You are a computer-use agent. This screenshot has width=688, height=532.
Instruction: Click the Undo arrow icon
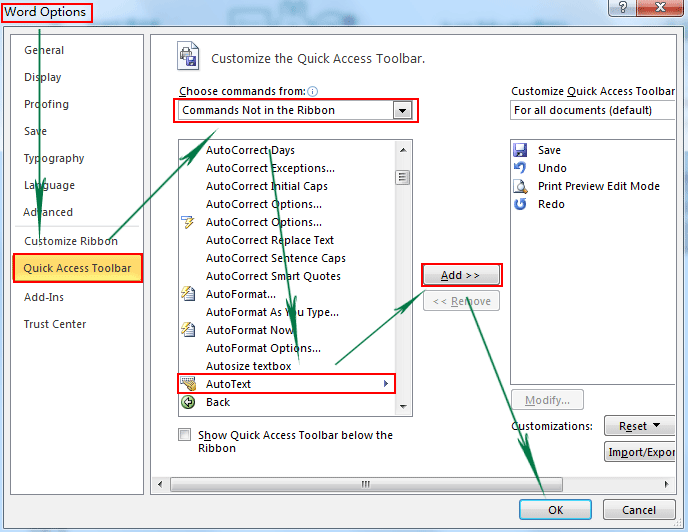[x=520, y=168]
